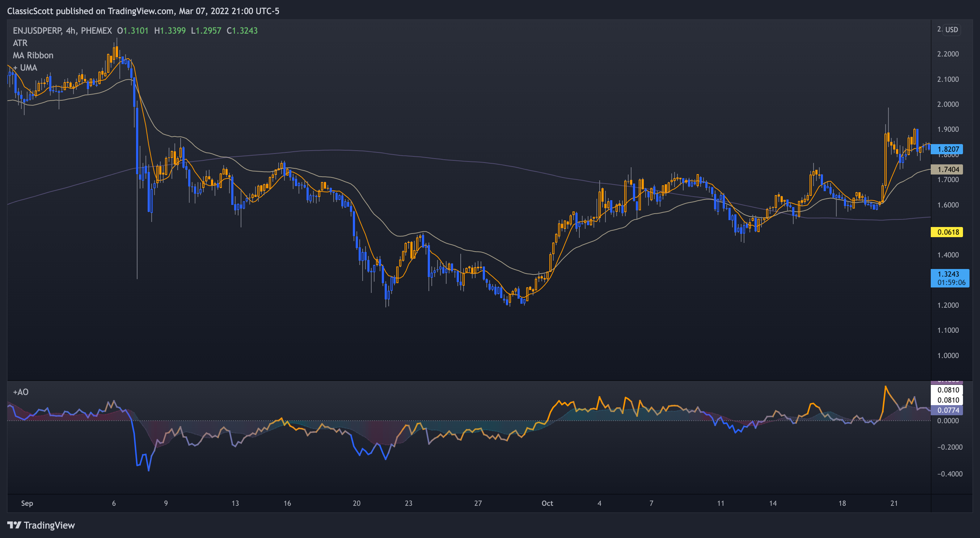The width and height of the screenshot is (980, 538).
Task: Click the Sep label on time axis
Action: click(x=27, y=503)
